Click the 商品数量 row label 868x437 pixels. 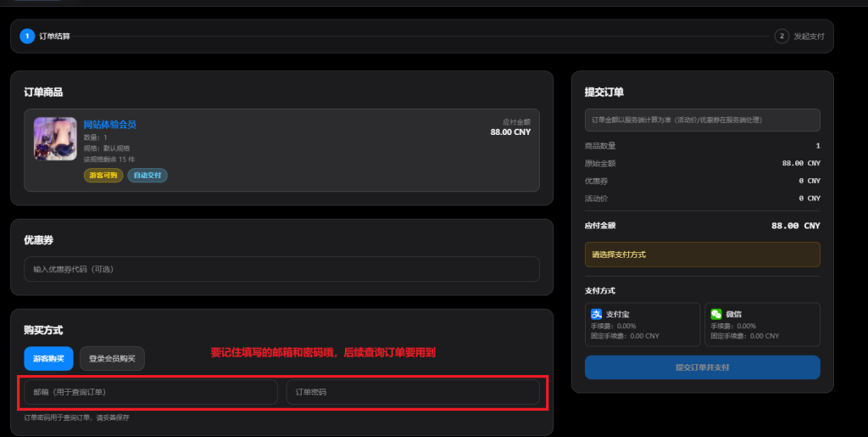click(600, 146)
